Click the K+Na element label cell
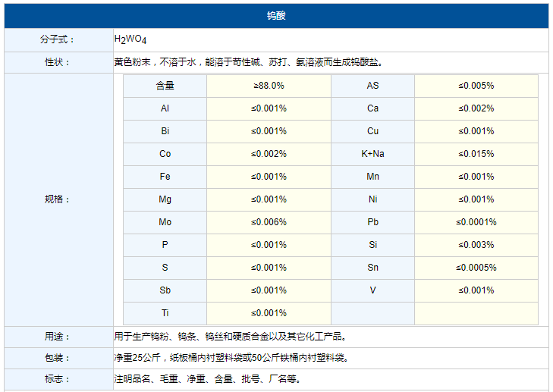 pyautogui.click(x=372, y=154)
